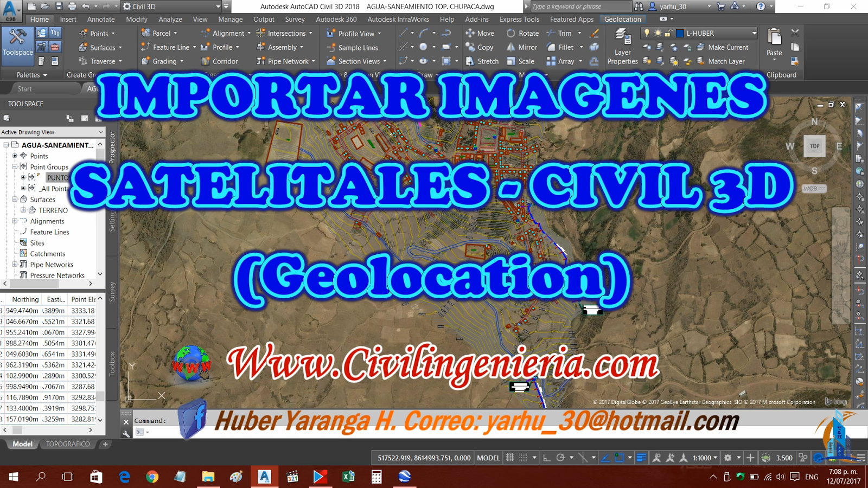
Task: Open the WCS coordinate system dropdown
Action: point(814,188)
